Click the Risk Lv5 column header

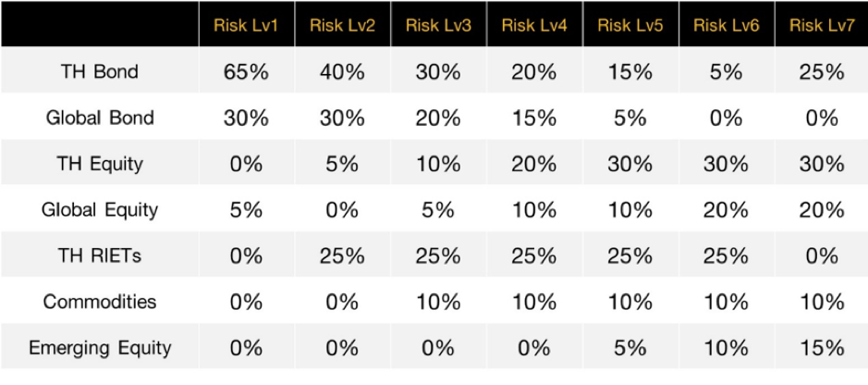[x=630, y=25]
